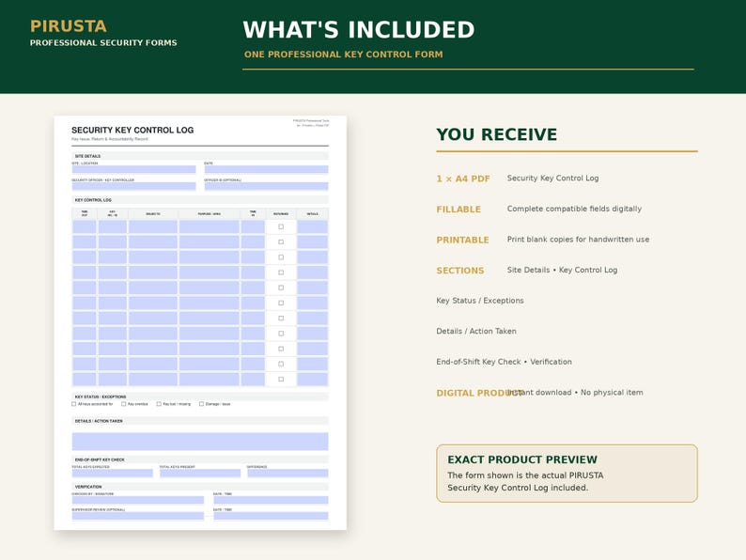Image resolution: width=746 pixels, height=560 pixels.
Task: Click the Site / Location input field
Action: [133, 169]
